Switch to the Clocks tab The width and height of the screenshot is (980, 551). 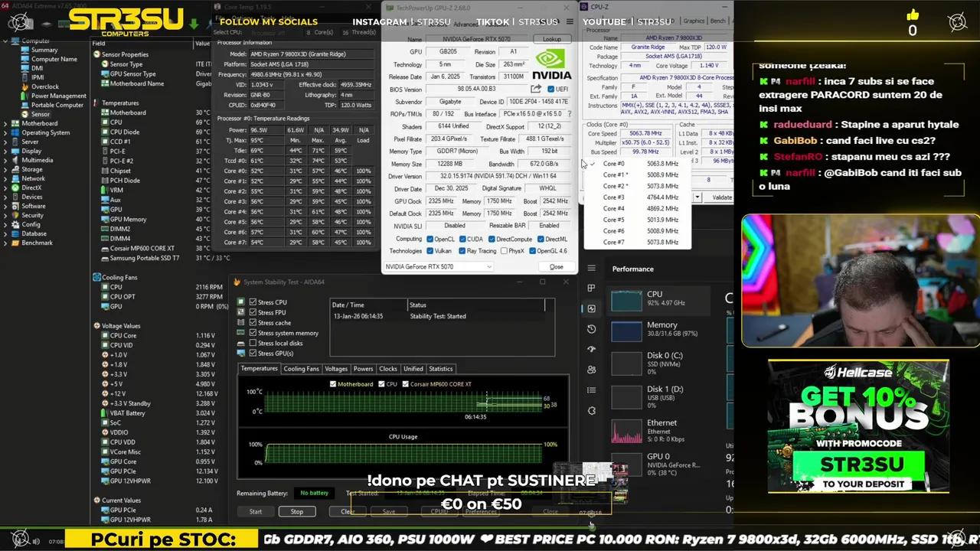[388, 369]
